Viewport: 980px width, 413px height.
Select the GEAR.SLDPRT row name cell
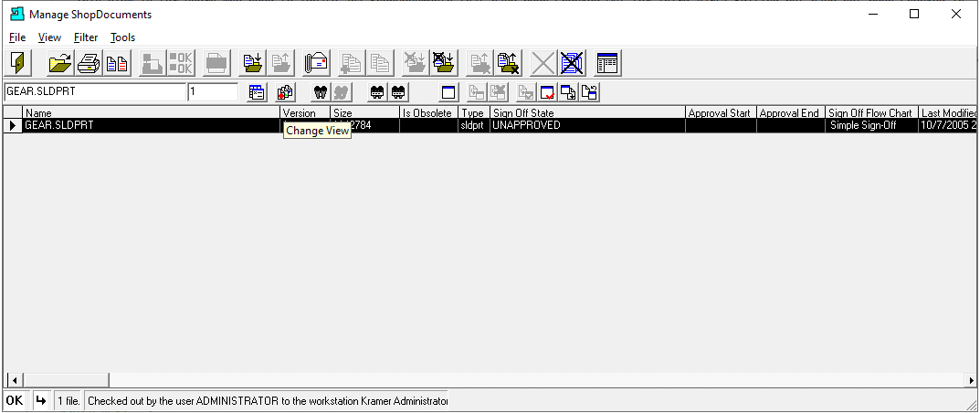[152, 125]
